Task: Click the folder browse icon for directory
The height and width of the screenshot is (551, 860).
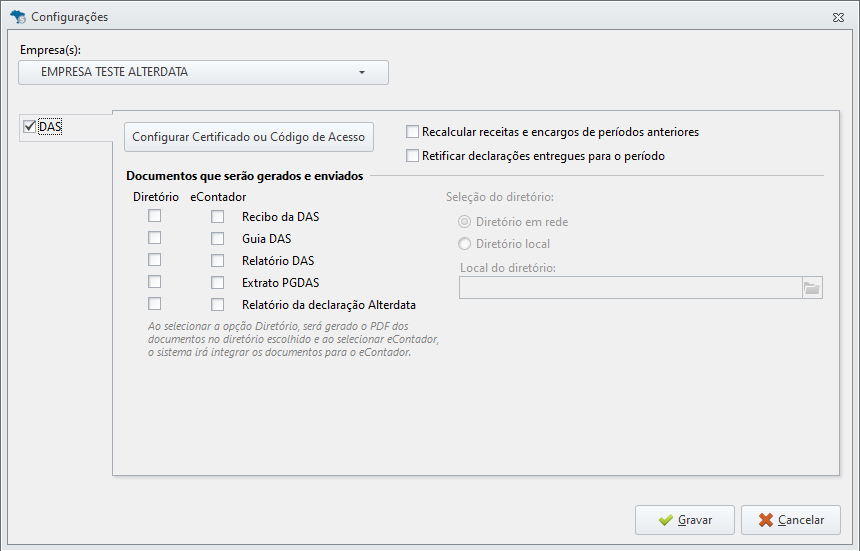Action: pyautogui.click(x=812, y=288)
